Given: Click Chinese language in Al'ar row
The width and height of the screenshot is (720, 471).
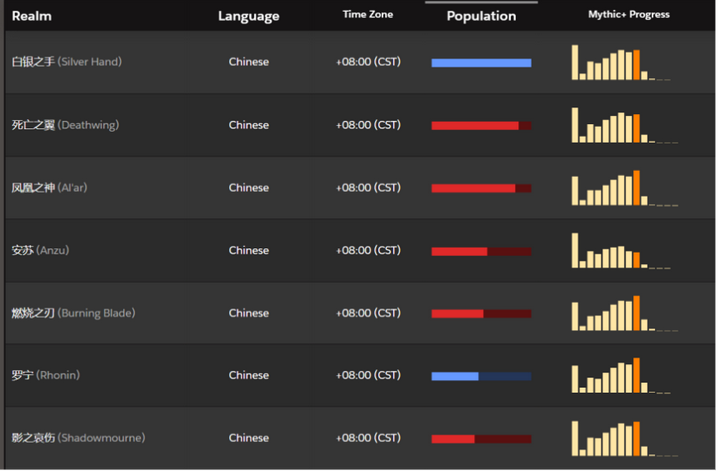Looking at the screenshot, I should pyautogui.click(x=249, y=187).
